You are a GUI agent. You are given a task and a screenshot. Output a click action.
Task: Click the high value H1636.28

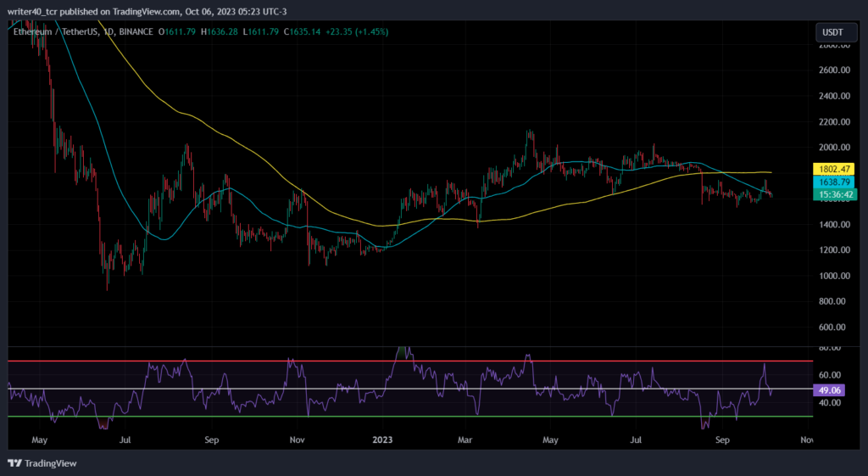pyautogui.click(x=219, y=31)
